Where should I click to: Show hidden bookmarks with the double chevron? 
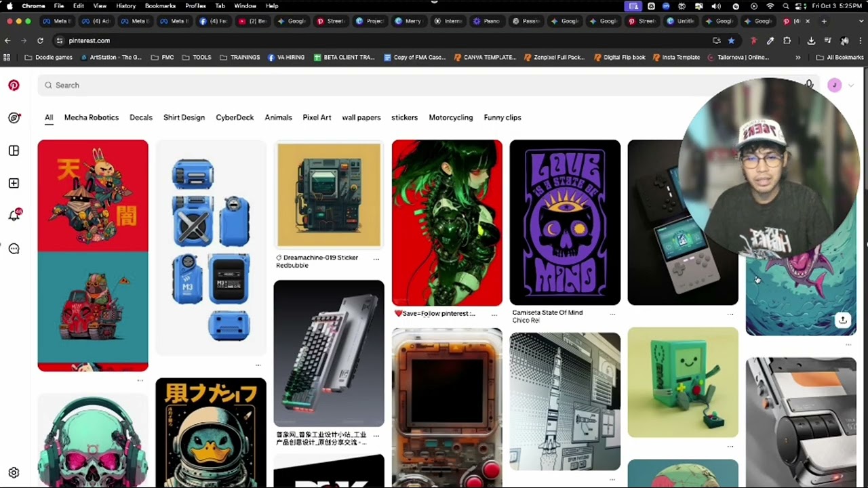(798, 58)
